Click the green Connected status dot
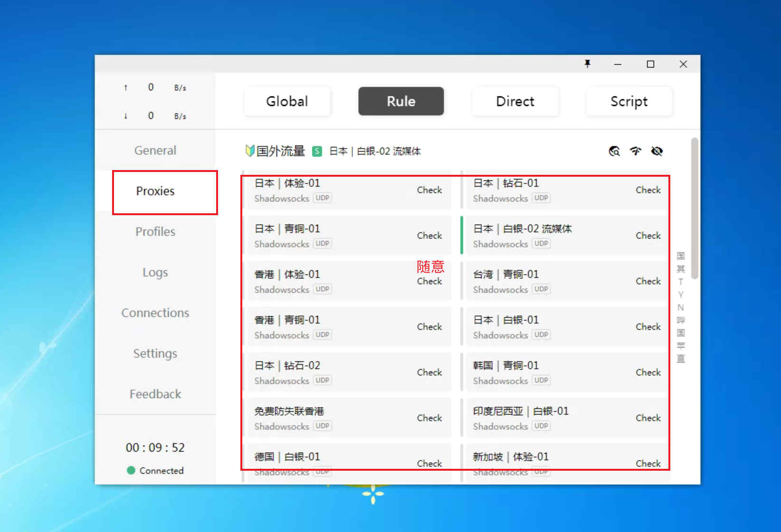The width and height of the screenshot is (781, 532). pos(131,470)
